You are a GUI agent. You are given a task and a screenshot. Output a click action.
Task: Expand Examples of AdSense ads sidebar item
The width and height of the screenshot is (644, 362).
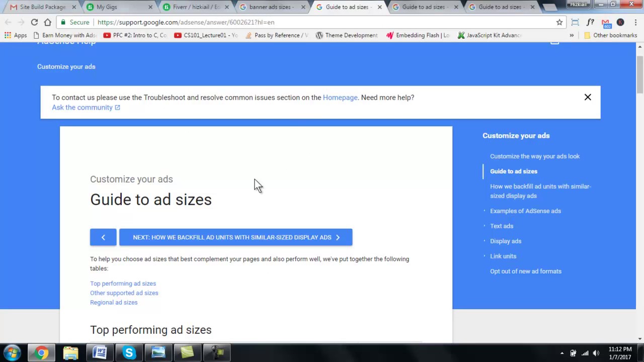pyautogui.click(x=525, y=211)
